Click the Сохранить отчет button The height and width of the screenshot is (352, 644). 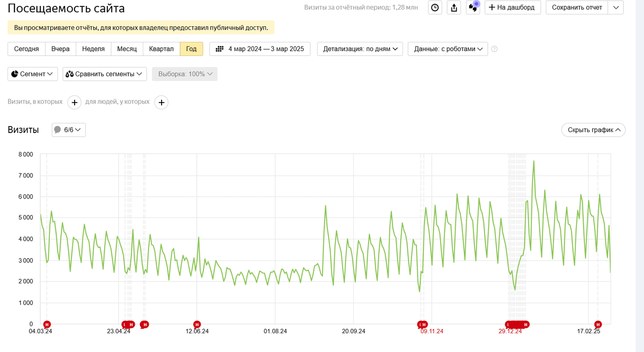tap(577, 8)
